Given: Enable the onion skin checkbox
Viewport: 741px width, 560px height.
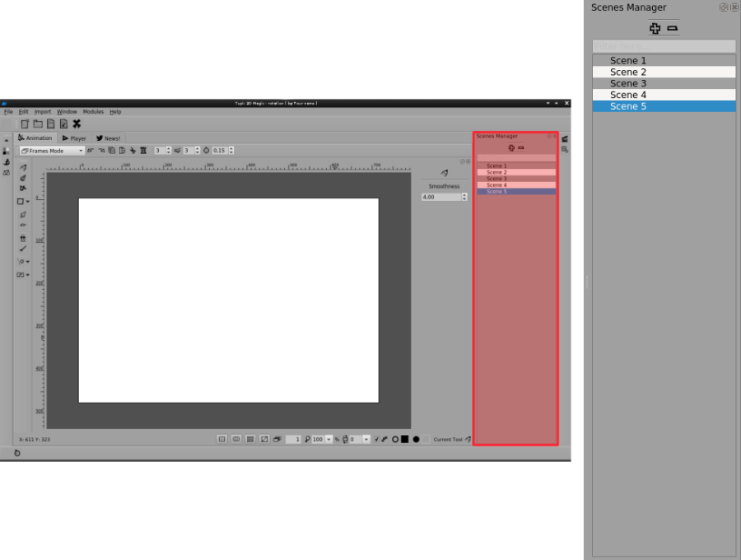Looking at the screenshot, I should coord(375,439).
